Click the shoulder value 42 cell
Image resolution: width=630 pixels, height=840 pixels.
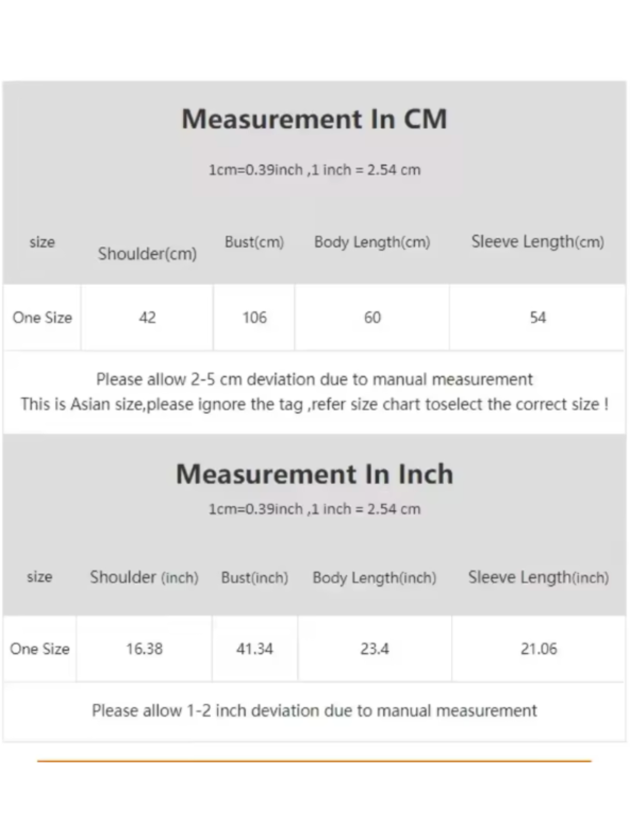147,318
